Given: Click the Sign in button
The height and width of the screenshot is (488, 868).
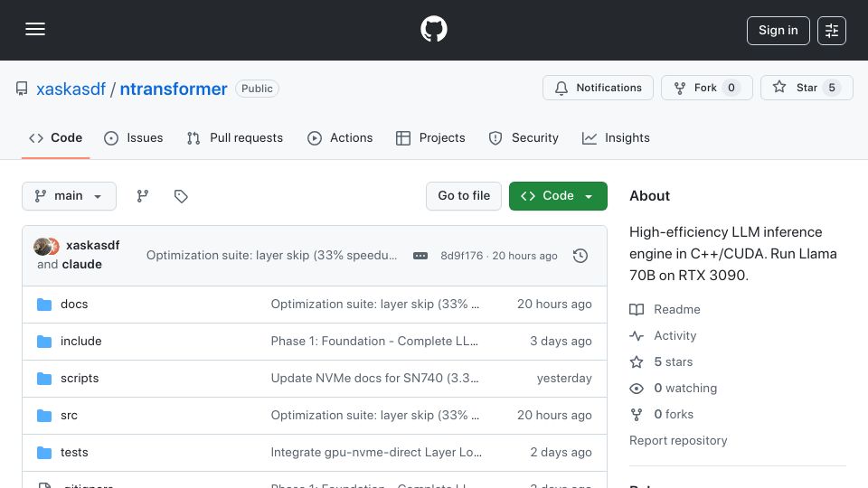Looking at the screenshot, I should [x=778, y=31].
